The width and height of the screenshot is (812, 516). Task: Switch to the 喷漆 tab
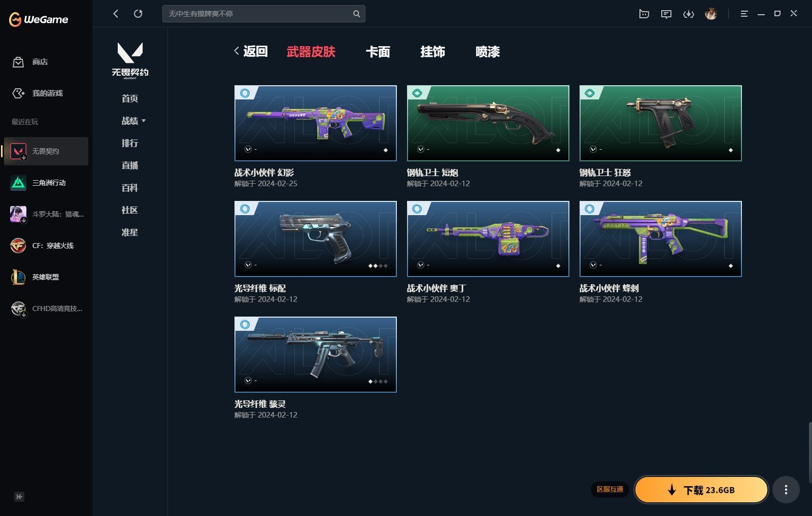[487, 52]
